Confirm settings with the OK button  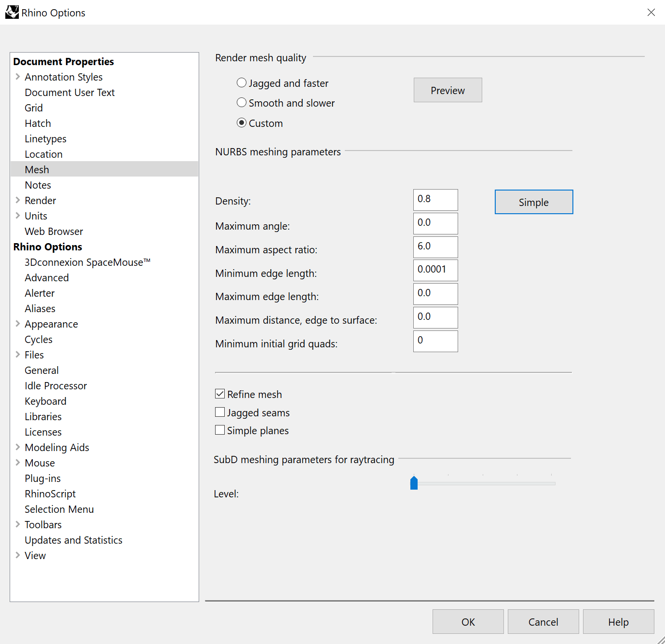(x=468, y=622)
